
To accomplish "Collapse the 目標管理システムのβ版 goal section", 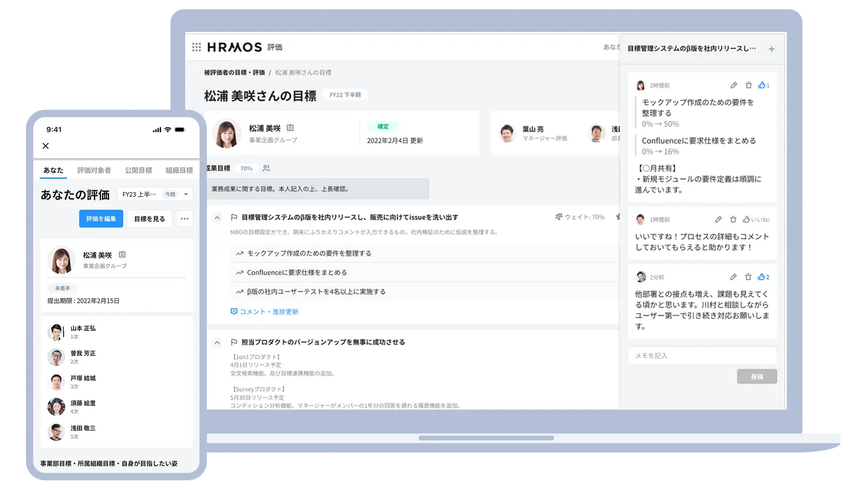I will [x=217, y=218].
